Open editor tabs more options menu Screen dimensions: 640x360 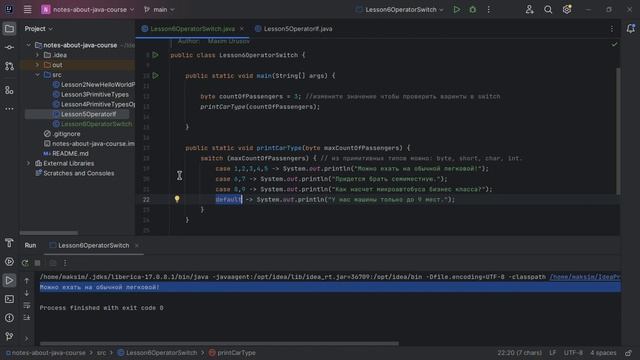pyautogui.click(x=612, y=29)
